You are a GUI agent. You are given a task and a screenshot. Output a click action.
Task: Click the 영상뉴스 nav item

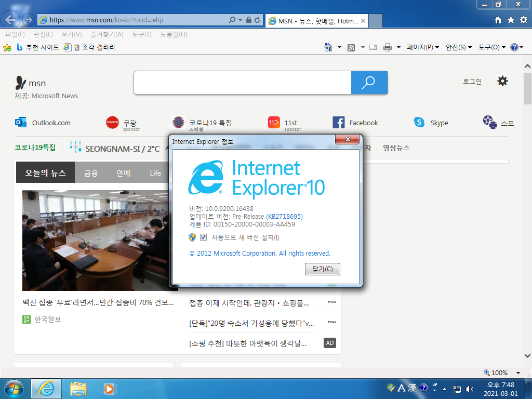point(396,148)
